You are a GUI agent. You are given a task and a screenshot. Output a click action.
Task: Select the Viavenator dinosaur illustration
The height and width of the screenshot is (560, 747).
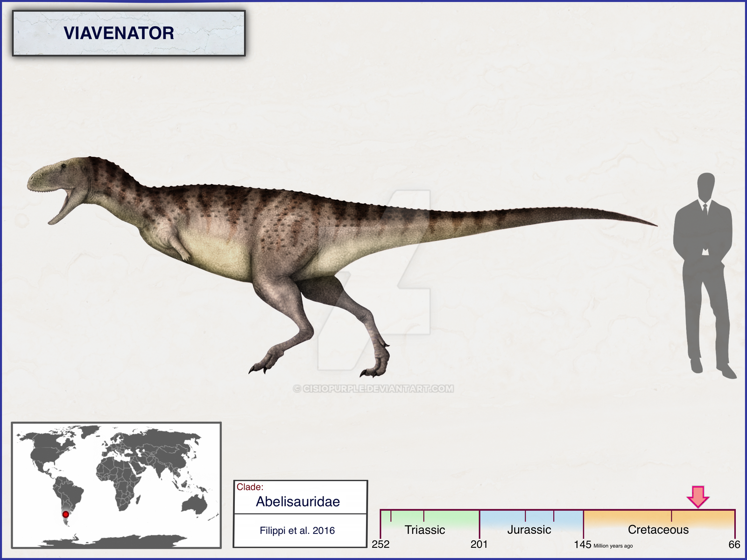[x=342, y=266]
